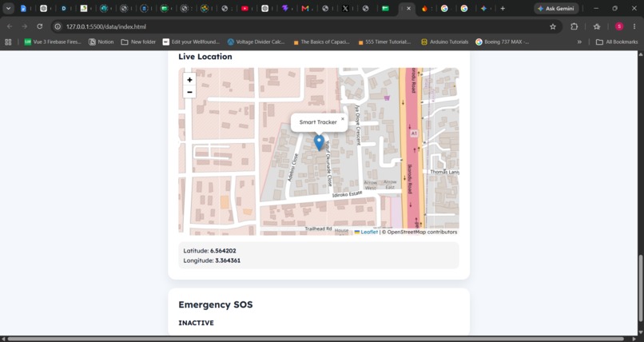Go back to previous page
Screen dimensions: 644x342
10,26
